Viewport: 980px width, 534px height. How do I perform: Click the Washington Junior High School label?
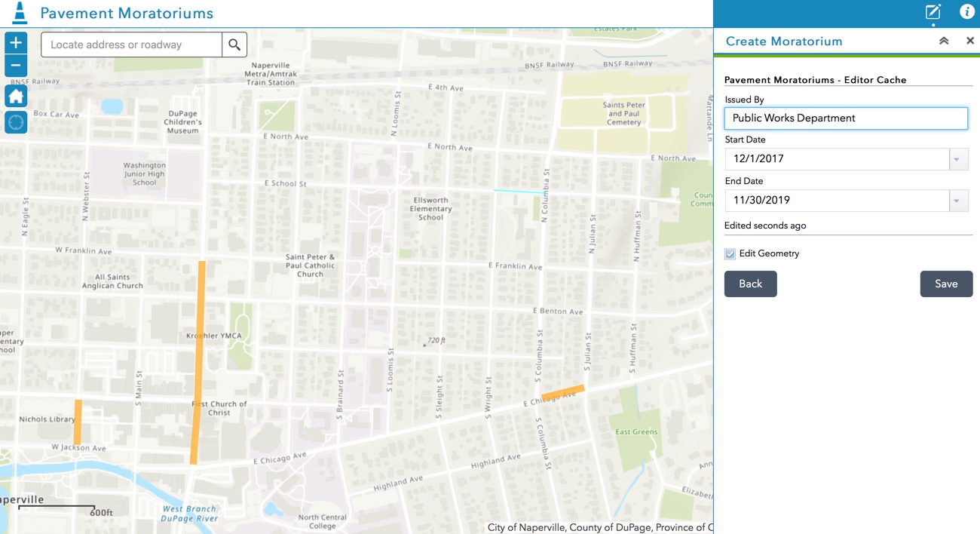pos(144,173)
